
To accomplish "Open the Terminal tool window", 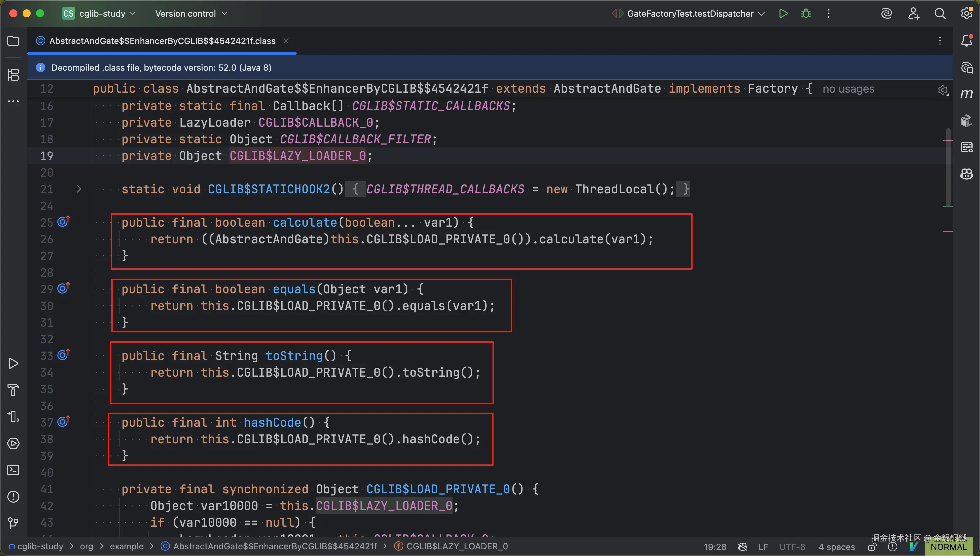I will (x=13, y=470).
